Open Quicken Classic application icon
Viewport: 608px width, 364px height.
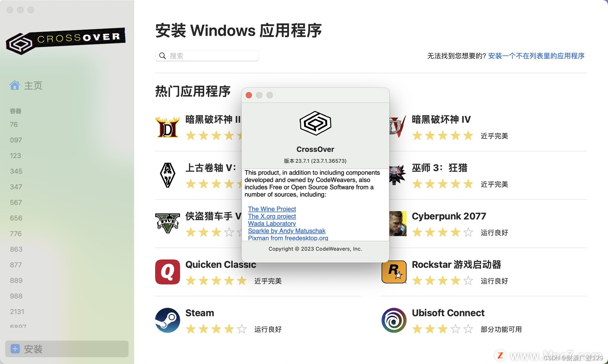(168, 273)
